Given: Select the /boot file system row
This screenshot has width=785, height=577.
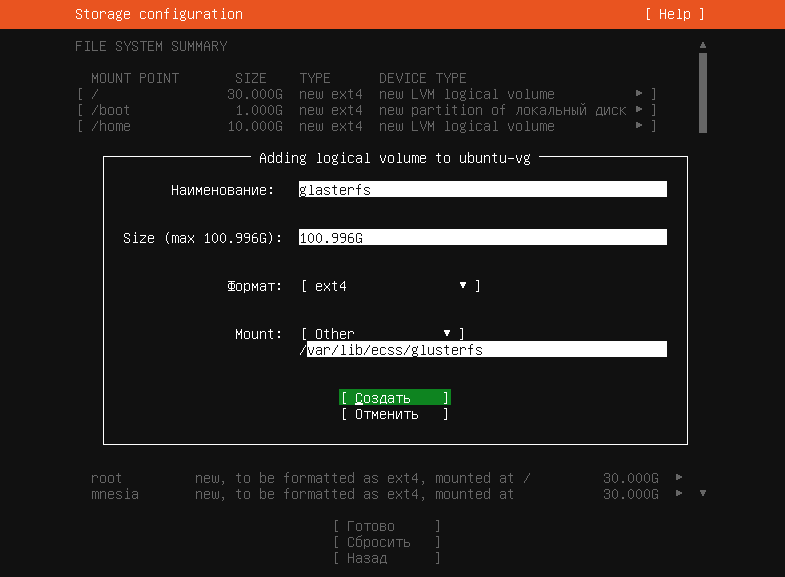Looking at the screenshot, I should 366,110.
